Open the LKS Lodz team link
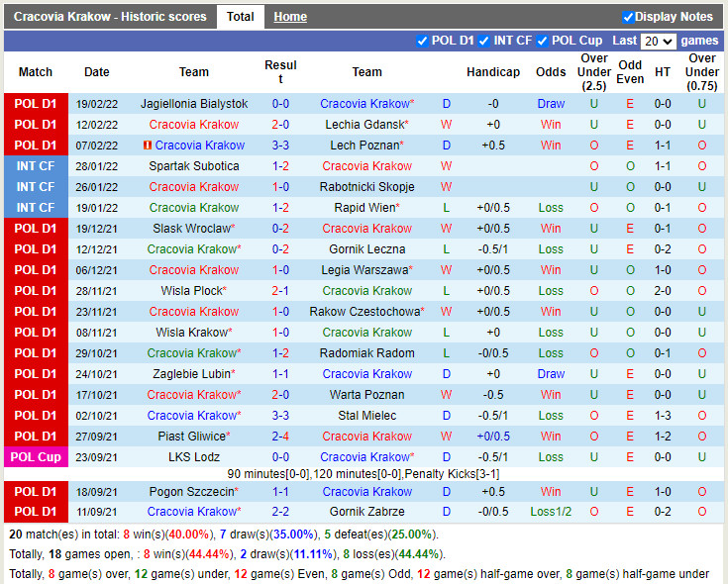The width and height of the screenshot is (728, 584). (x=194, y=457)
